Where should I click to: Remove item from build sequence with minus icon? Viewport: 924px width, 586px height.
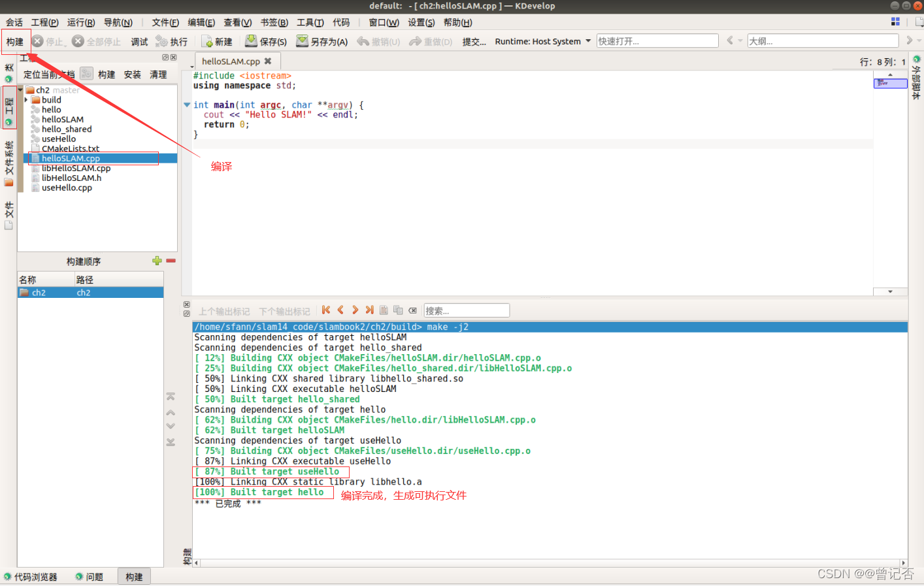coord(171,261)
